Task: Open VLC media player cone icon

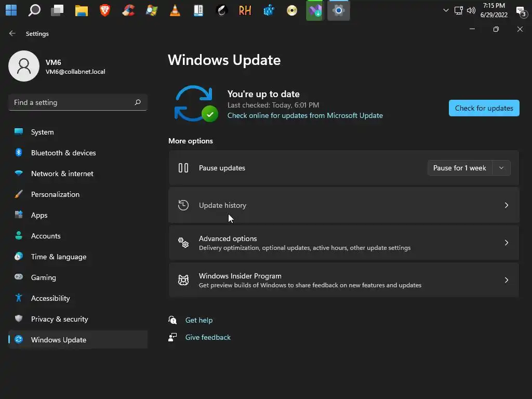Action: pyautogui.click(x=175, y=10)
